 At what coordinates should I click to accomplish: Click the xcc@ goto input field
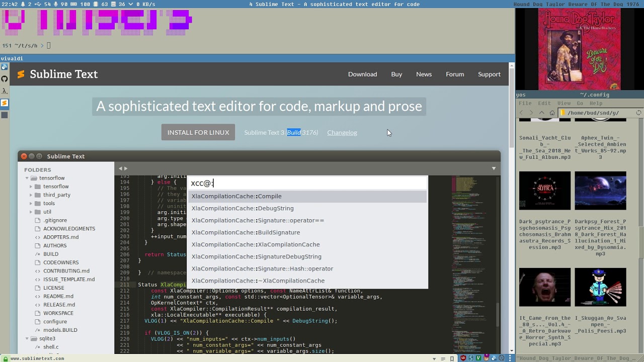307,184
